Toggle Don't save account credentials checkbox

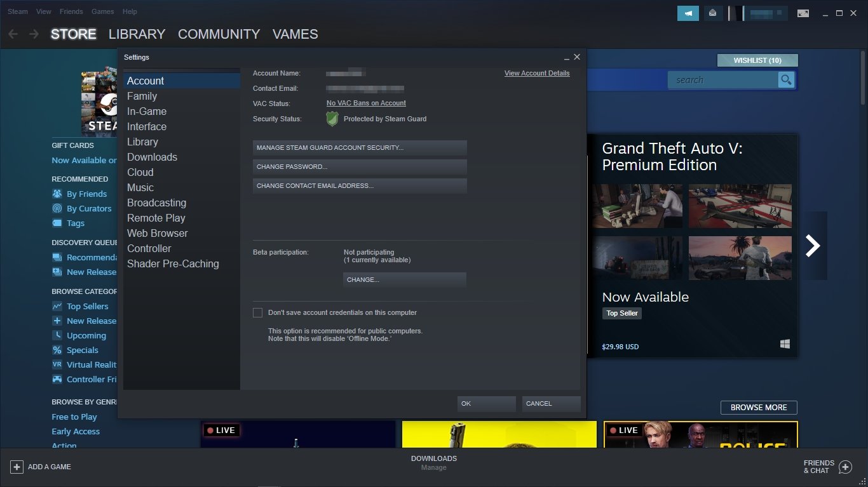coord(257,312)
